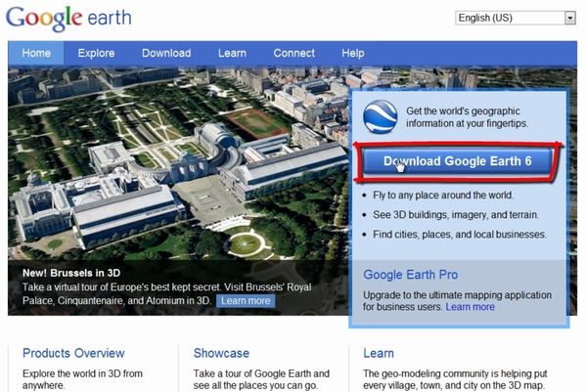Open the Explore menu item
The height and width of the screenshot is (392, 587).
point(96,53)
